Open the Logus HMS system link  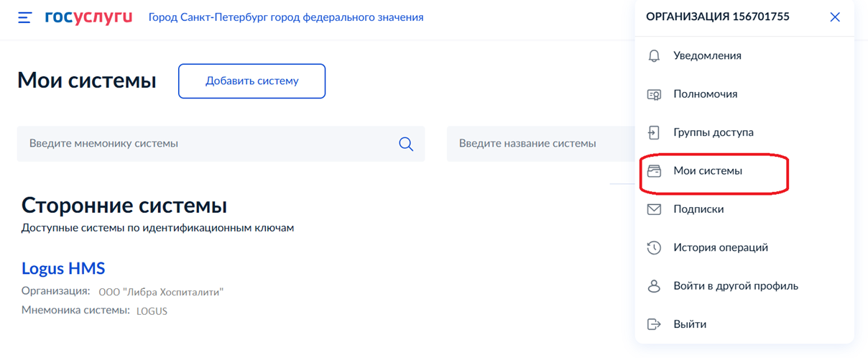(63, 269)
